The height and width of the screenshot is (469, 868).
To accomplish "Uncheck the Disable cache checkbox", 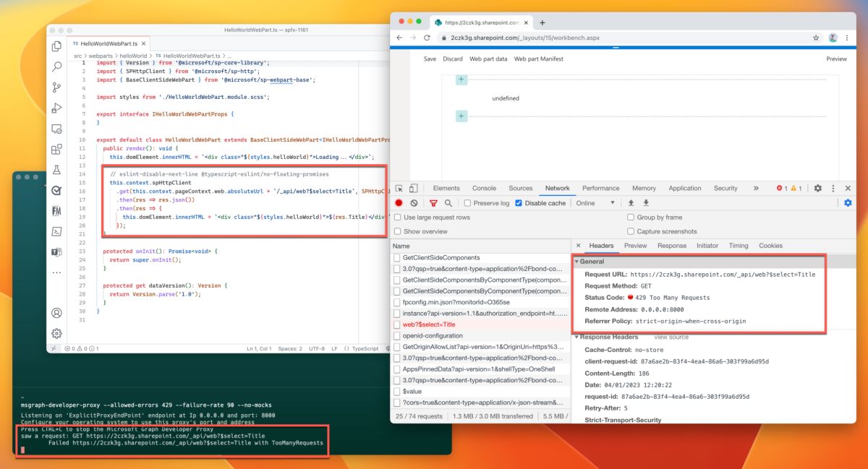I will coord(519,203).
